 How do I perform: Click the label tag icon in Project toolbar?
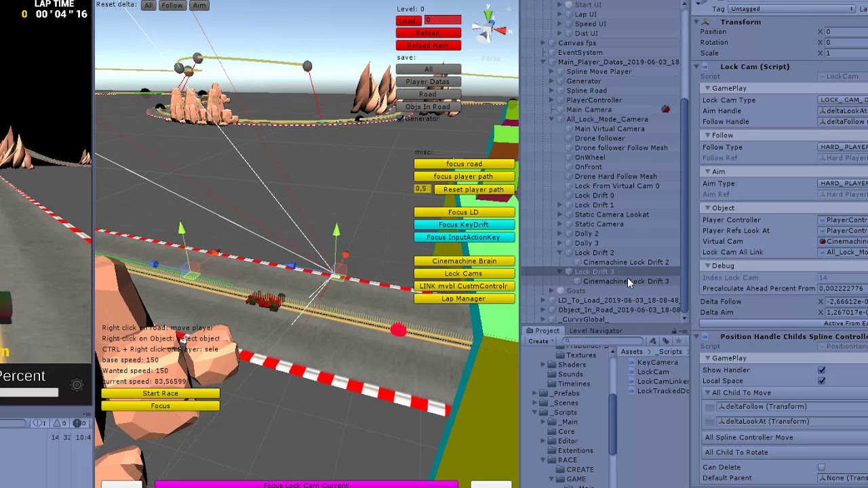pyautogui.click(x=666, y=341)
